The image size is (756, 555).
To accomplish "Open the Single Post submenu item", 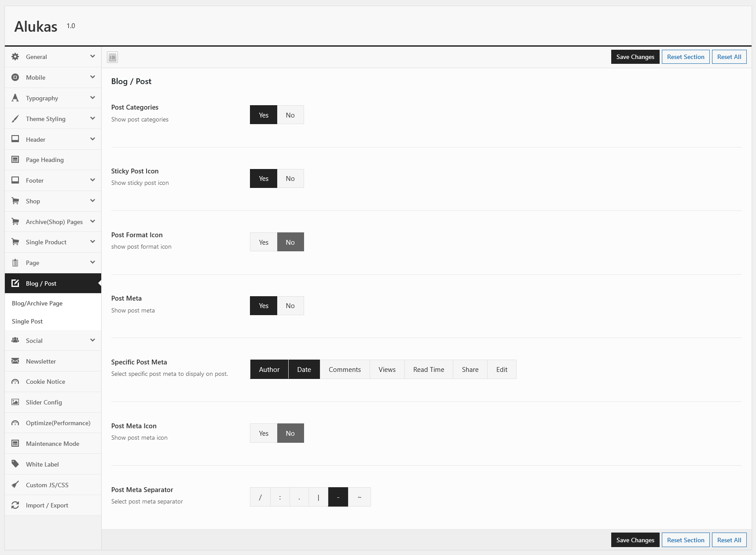I will (27, 321).
